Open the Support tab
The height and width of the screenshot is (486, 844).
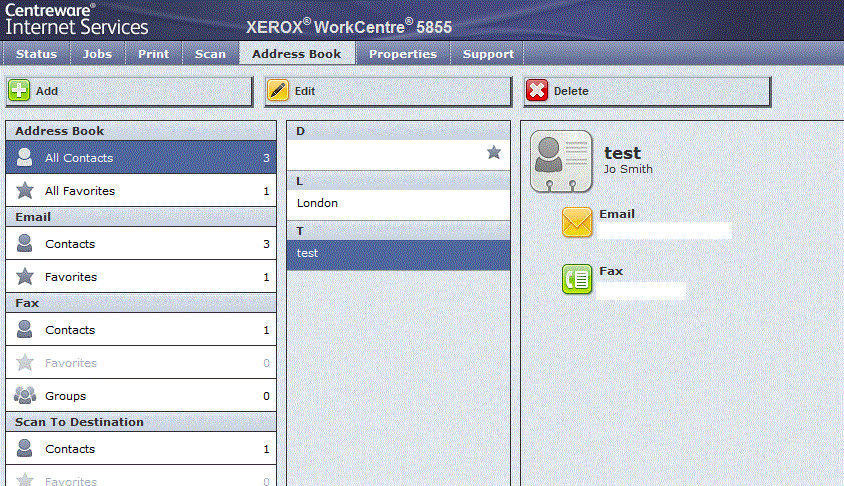[488, 54]
